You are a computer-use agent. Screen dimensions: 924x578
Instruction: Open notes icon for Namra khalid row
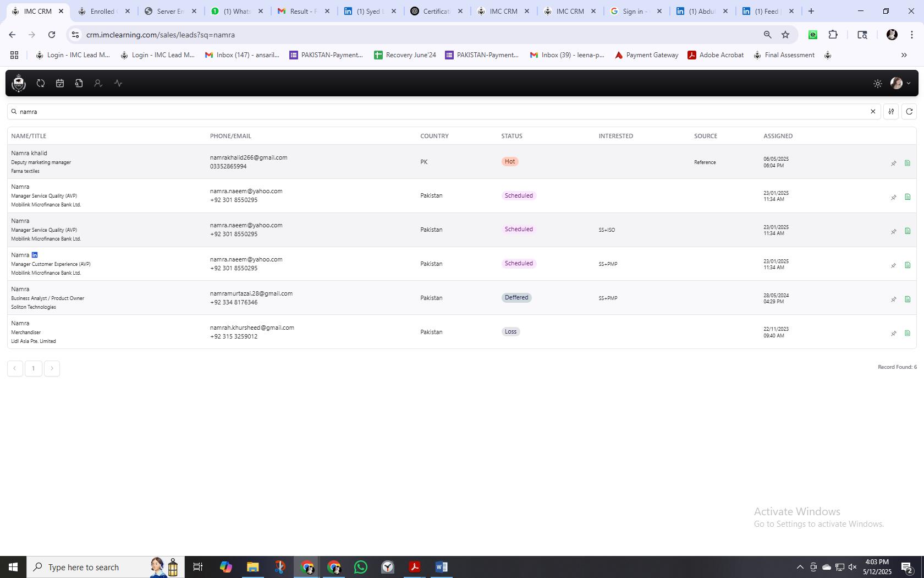coord(908,163)
